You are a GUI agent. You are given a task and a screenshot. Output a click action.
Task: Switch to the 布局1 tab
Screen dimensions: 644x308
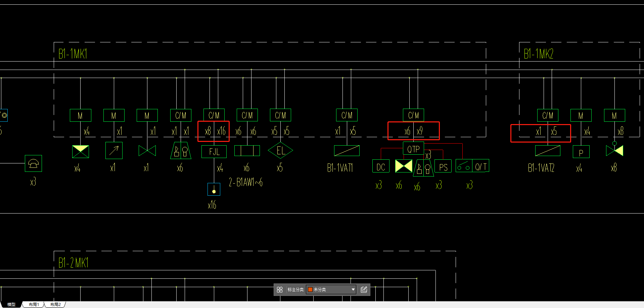pyautogui.click(x=34, y=304)
